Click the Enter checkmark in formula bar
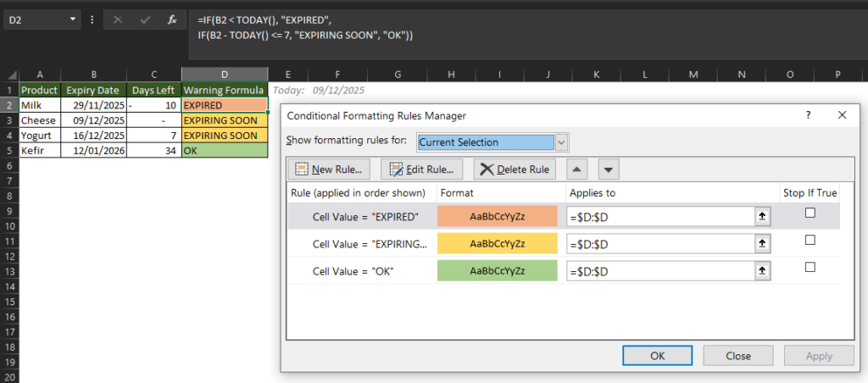 144,19
